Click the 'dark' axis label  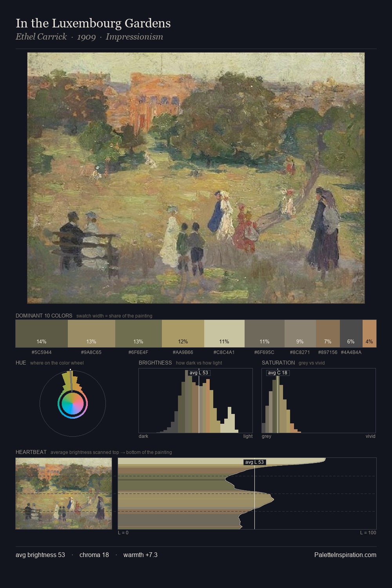click(143, 436)
